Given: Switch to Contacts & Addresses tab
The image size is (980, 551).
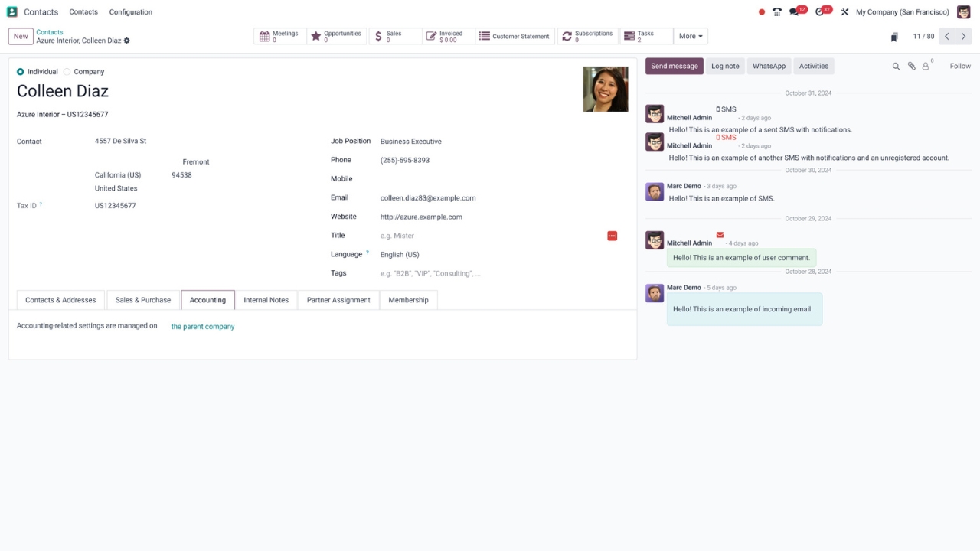Looking at the screenshot, I should pyautogui.click(x=60, y=300).
